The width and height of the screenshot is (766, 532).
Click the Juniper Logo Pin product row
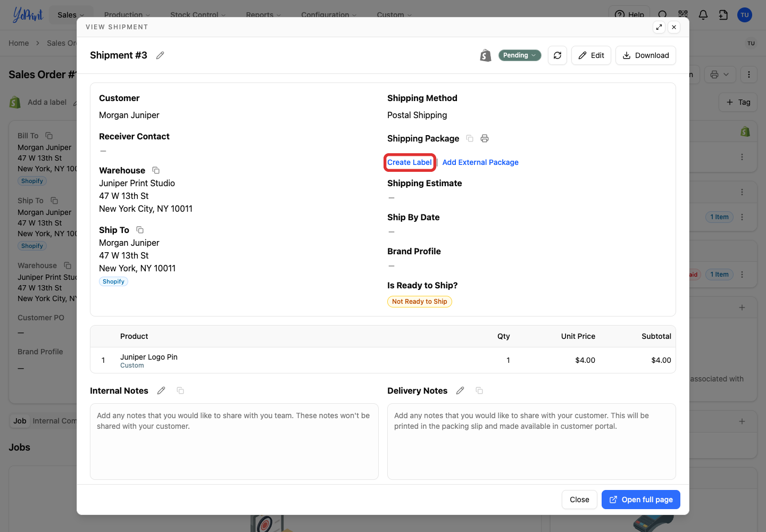[x=383, y=360]
